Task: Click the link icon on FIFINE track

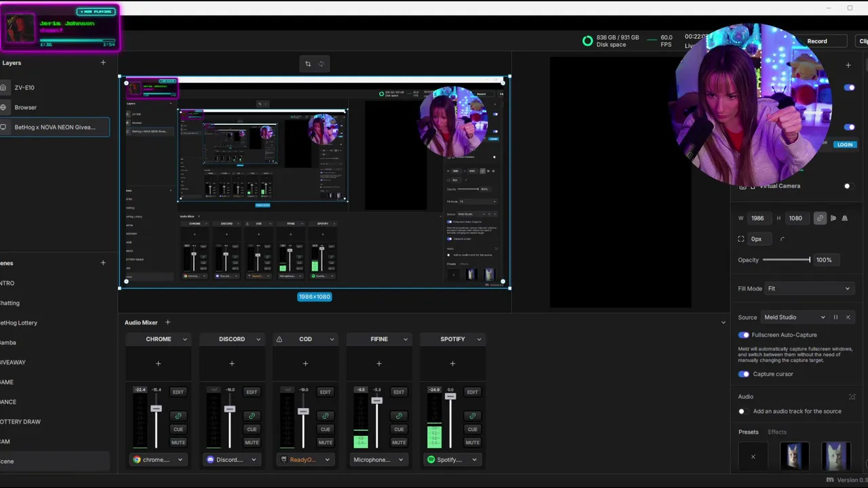Action: tap(399, 415)
